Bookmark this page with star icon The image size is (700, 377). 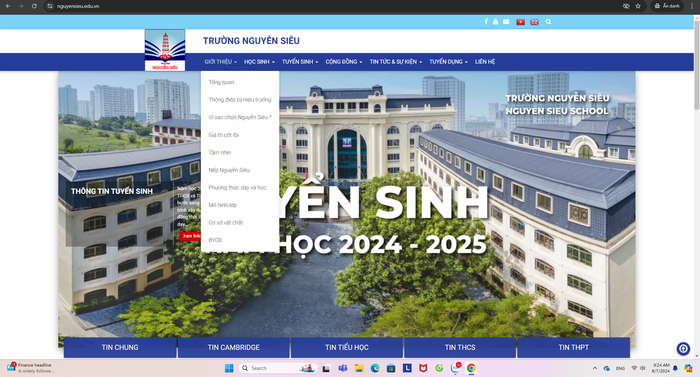click(638, 6)
